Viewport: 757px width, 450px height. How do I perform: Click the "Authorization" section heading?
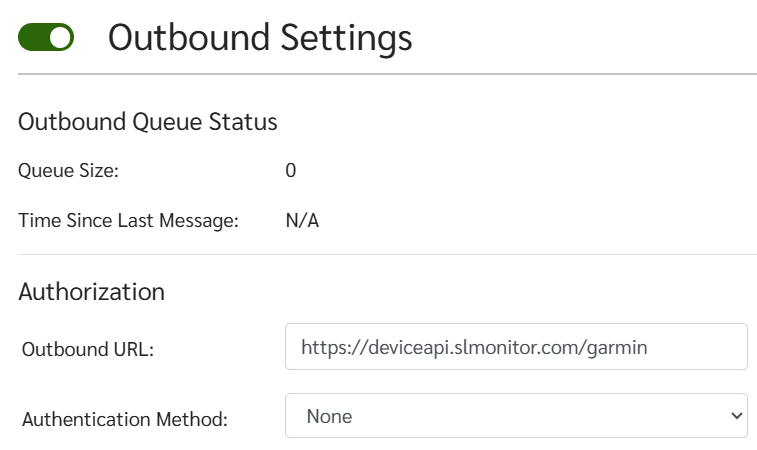pyautogui.click(x=91, y=292)
